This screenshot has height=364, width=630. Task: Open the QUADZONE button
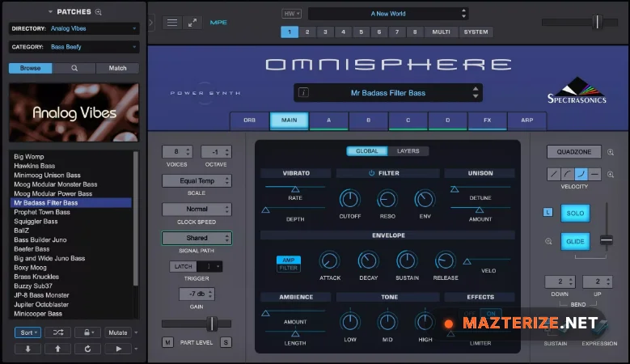(573, 152)
